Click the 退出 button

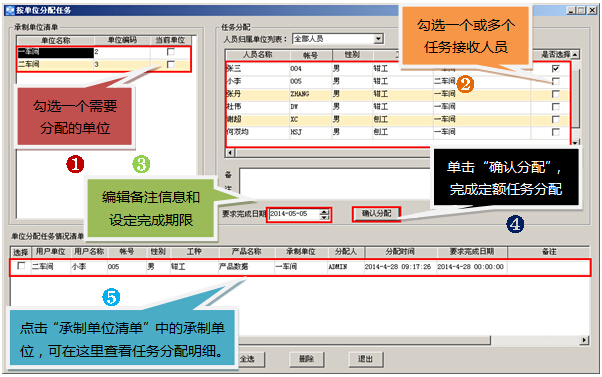click(365, 359)
